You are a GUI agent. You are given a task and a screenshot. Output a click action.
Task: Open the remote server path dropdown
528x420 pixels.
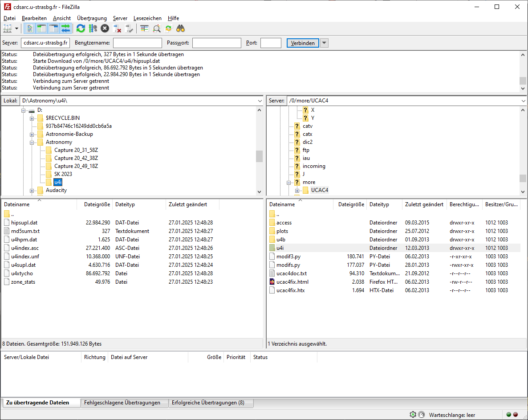click(x=523, y=101)
